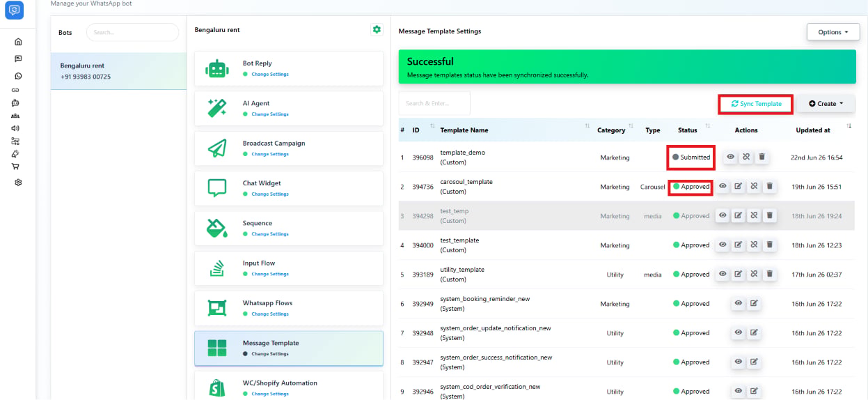Viewport: 868px width, 400px height.
Task: Open Bot Reply settings
Action: pos(289,68)
